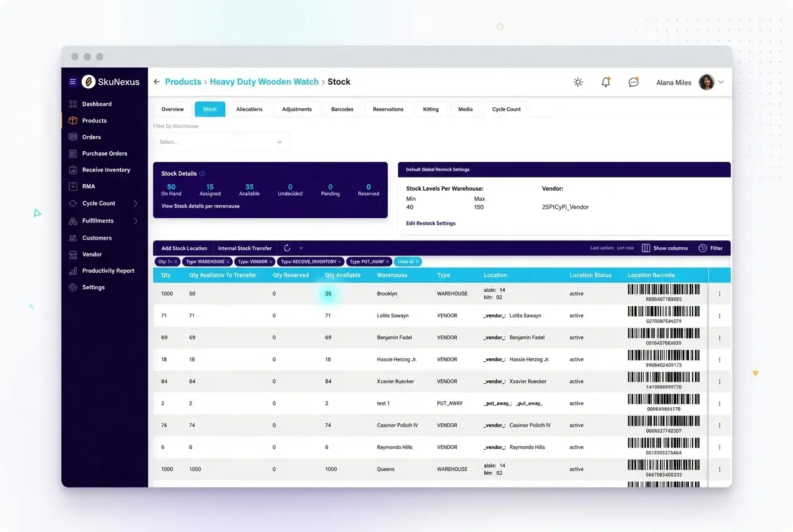Viewport: 793px width, 532px height.
Task: Toggle the theme brightness icon
Action: tap(578, 82)
